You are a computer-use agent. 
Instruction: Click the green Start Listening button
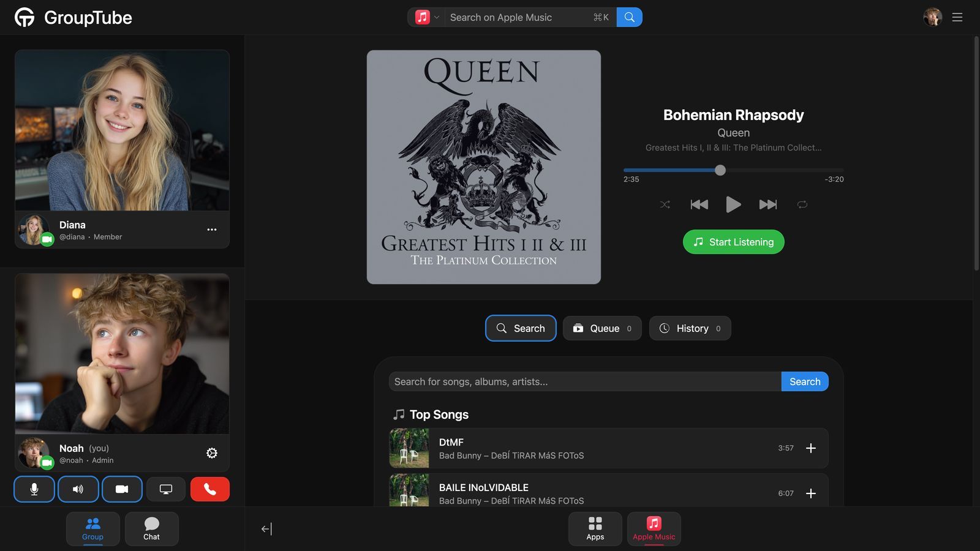coord(733,242)
